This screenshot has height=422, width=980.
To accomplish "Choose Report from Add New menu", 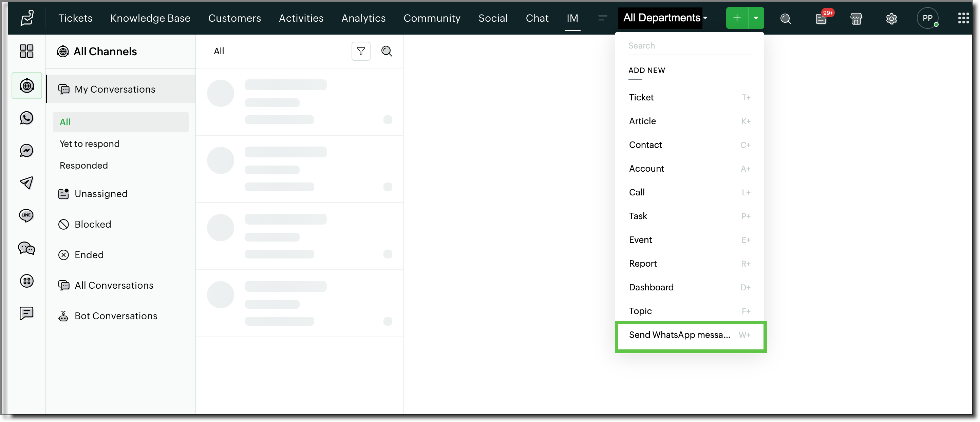I will pos(689,264).
